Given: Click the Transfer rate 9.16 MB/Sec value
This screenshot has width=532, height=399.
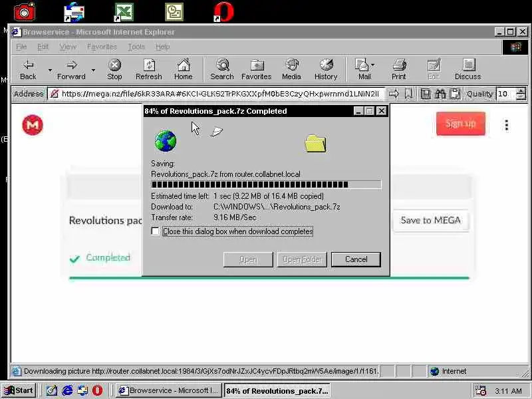Looking at the screenshot, I should pos(235,217).
